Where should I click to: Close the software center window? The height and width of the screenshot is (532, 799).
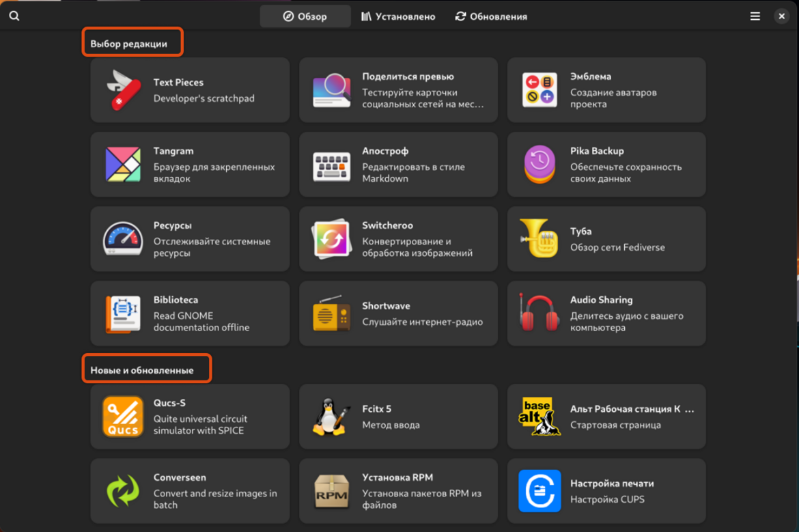click(x=781, y=16)
